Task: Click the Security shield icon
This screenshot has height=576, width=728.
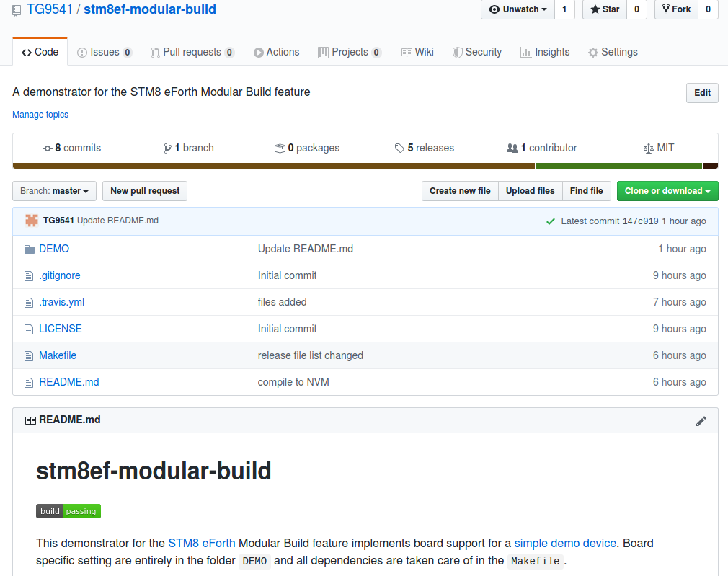Action: [457, 53]
